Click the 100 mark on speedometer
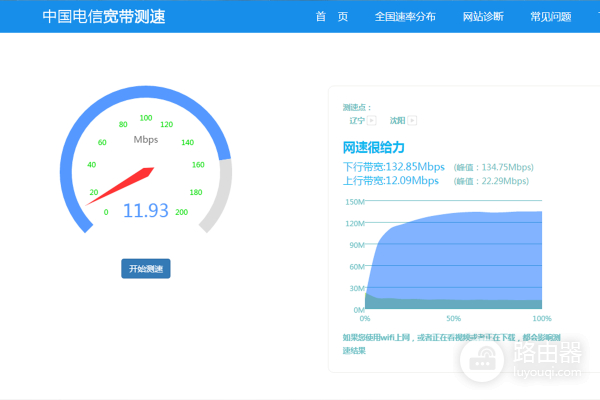The image size is (600, 400). coord(146,118)
